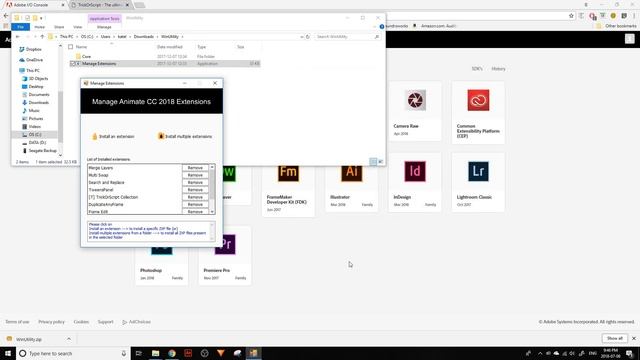The width and height of the screenshot is (640, 360).
Task: Select the Core folder in file list
Action: click(x=87, y=56)
